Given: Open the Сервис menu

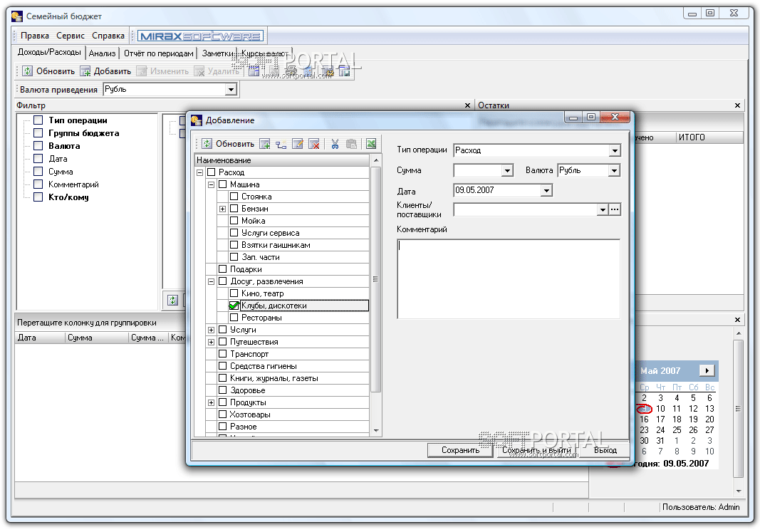Looking at the screenshot, I should pyautogui.click(x=71, y=36).
